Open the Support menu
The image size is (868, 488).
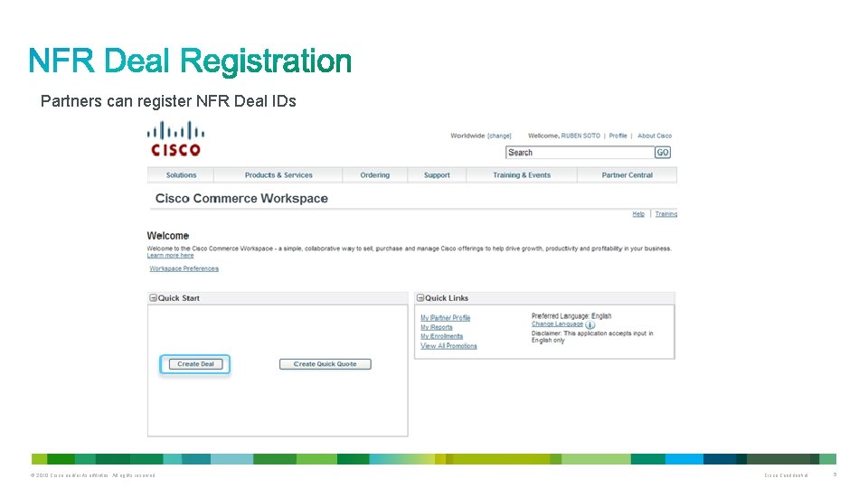pos(437,174)
